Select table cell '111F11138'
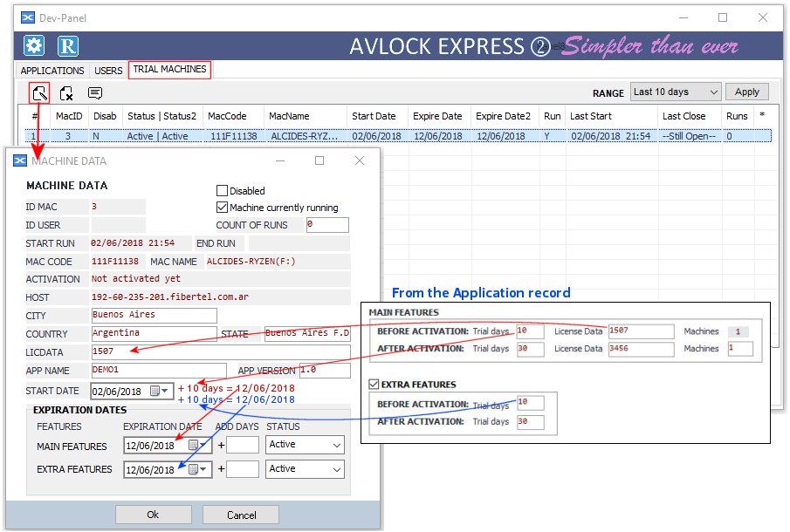Viewport: 790px width, 532px height. coord(234,136)
